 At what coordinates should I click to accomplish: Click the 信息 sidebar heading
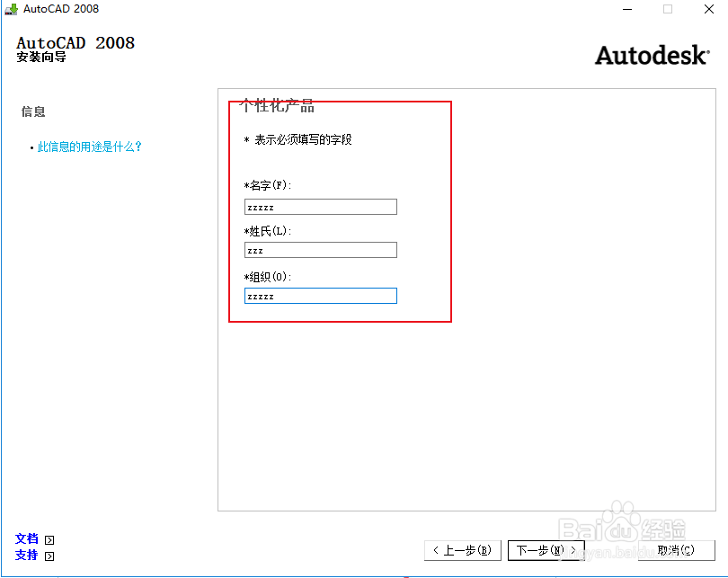tap(33, 111)
